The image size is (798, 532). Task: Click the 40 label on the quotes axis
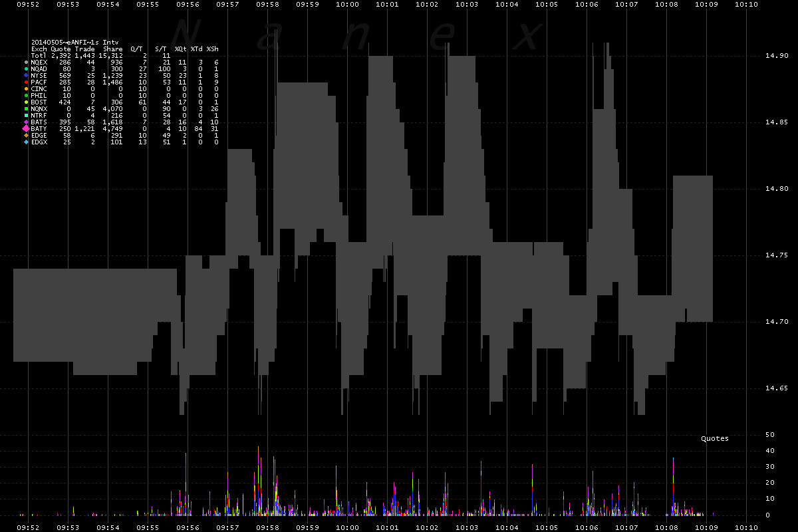[x=770, y=450]
